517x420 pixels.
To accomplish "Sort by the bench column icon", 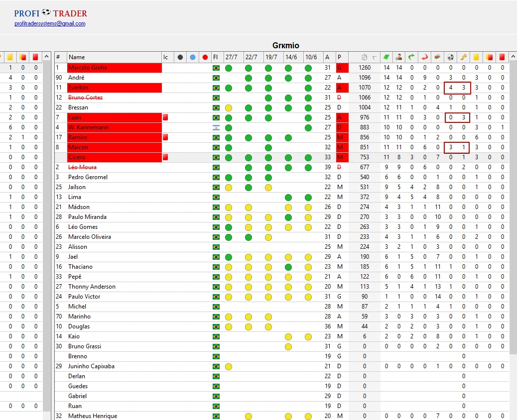I will pyautogui.click(x=437, y=57).
